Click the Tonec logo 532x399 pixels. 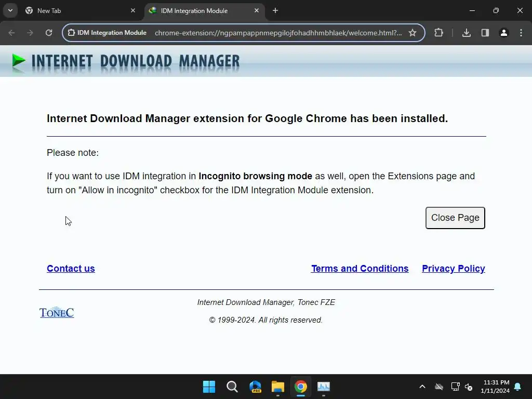click(x=57, y=312)
